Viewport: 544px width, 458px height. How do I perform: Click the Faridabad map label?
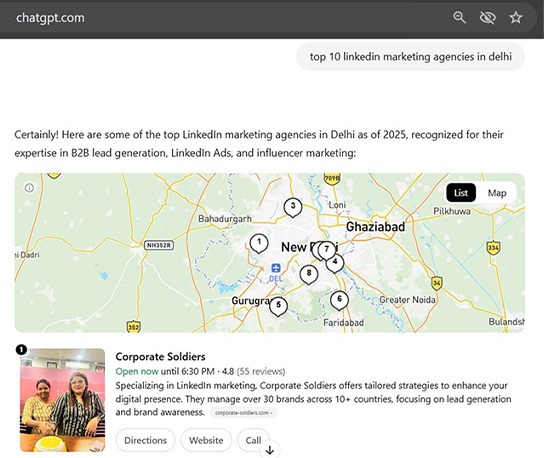343,323
